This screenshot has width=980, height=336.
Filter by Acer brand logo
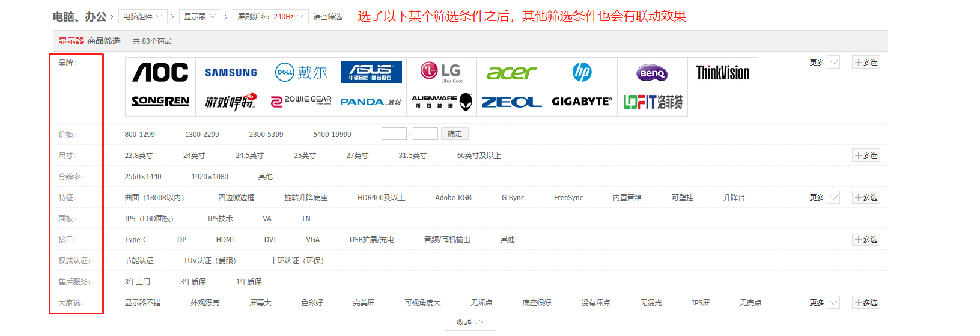[512, 72]
